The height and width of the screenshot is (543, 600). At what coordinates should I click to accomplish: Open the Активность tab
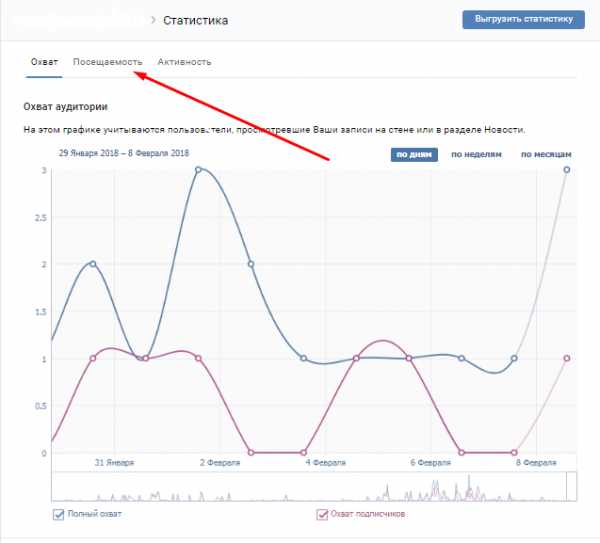coord(184,62)
